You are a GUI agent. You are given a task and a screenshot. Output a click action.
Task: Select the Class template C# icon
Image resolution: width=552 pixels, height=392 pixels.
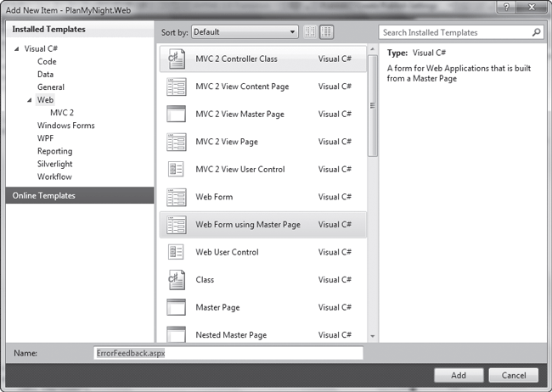point(176,280)
